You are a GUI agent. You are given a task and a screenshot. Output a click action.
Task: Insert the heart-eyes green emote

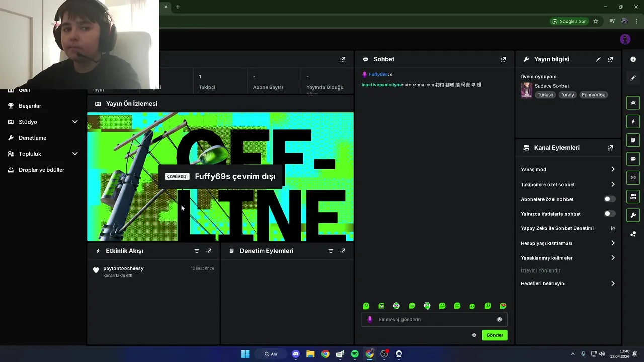click(x=503, y=306)
